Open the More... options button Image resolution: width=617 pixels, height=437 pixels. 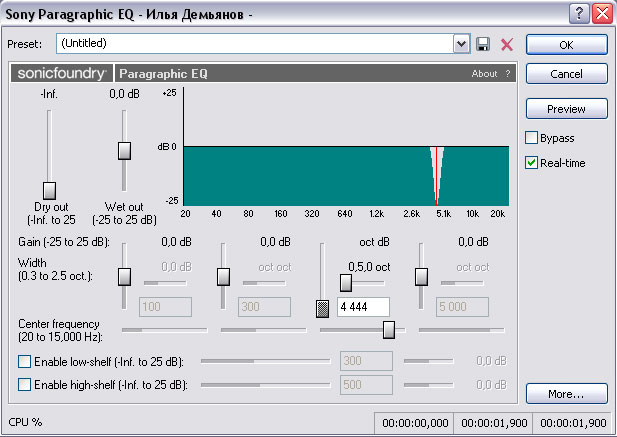tap(567, 394)
